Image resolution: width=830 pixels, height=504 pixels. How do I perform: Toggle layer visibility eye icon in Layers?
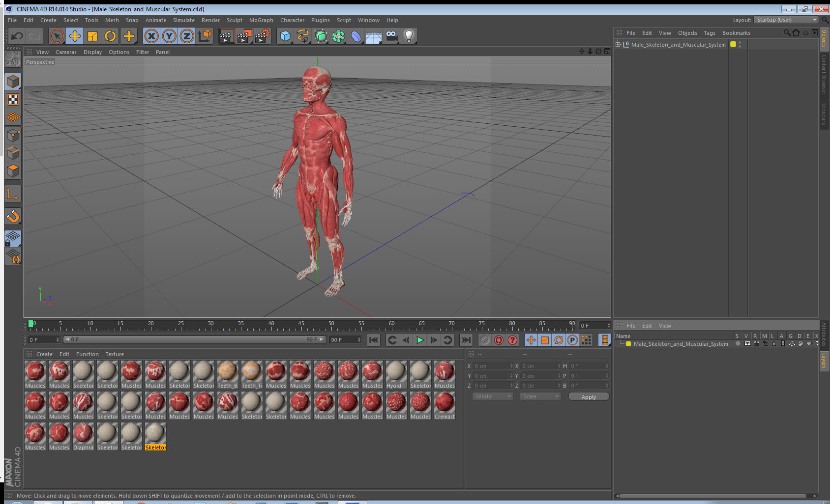(x=747, y=344)
